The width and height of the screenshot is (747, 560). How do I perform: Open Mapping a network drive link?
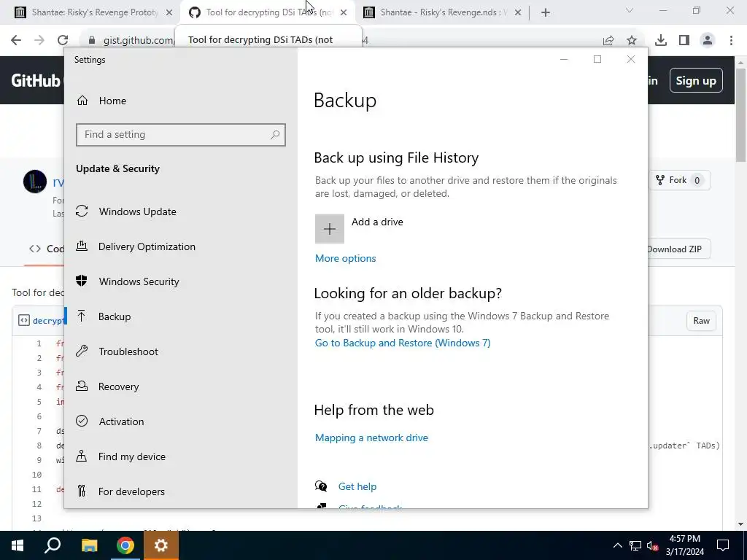pyautogui.click(x=371, y=437)
